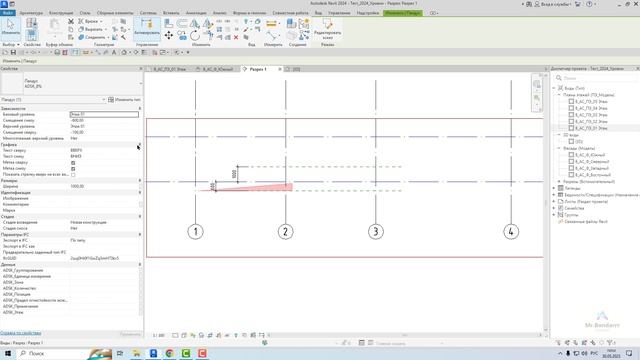Select the Mirror pick axis tool
Screen dimensions: 640x360
[195, 24]
